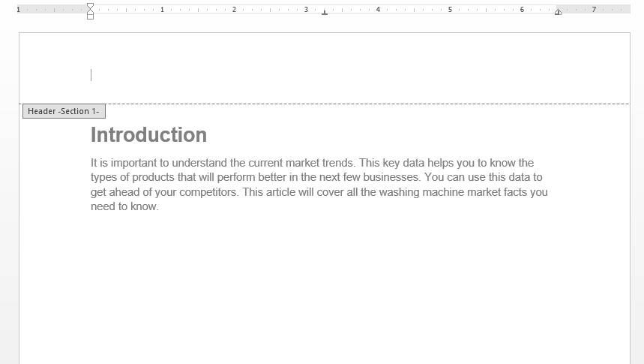Click the Right Indent marker on ruler
644x364 pixels.
(x=558, y=12)
